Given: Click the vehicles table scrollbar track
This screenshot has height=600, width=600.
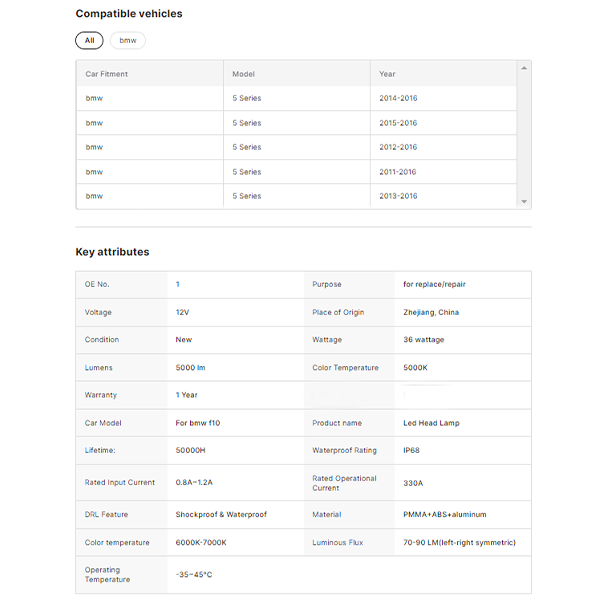Looking at the screenshot, I should point(524,135).
